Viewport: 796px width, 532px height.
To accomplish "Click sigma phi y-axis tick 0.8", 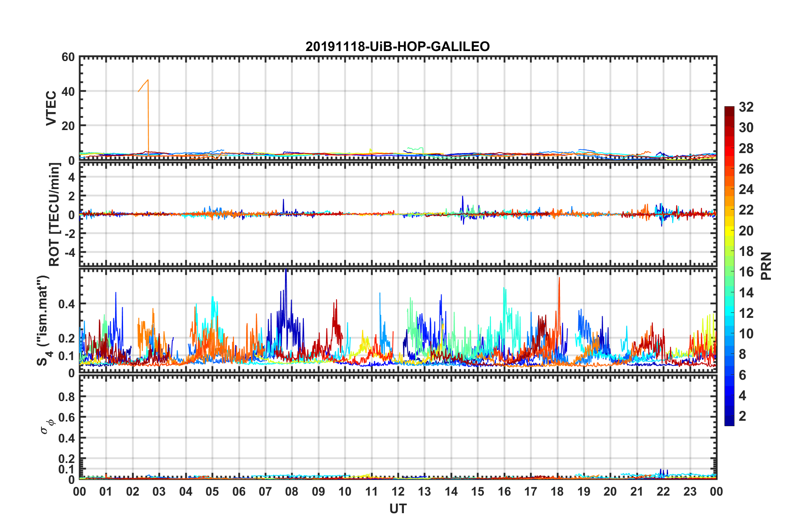I will click(x=67, y=396).
